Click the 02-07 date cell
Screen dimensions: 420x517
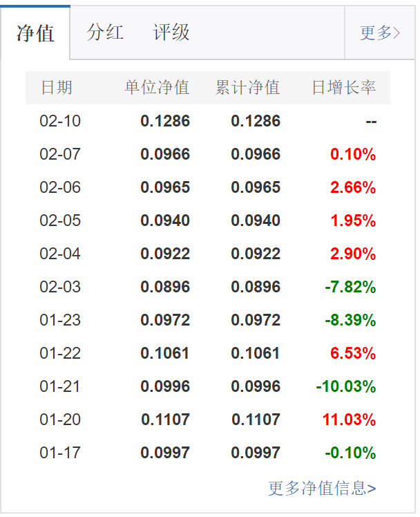60,154
